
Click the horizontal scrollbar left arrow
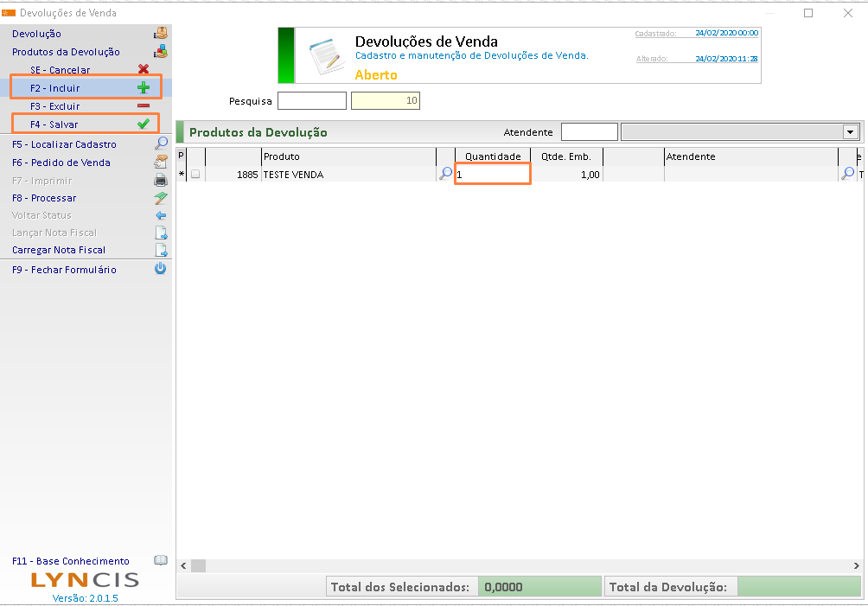tap(182, 565)
